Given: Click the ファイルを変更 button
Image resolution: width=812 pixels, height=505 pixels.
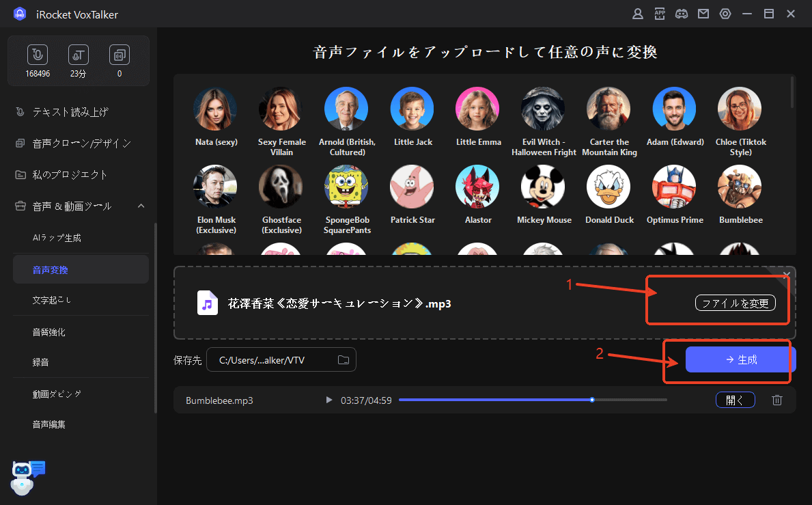Looking at the screenshot, I should [735, 303].
